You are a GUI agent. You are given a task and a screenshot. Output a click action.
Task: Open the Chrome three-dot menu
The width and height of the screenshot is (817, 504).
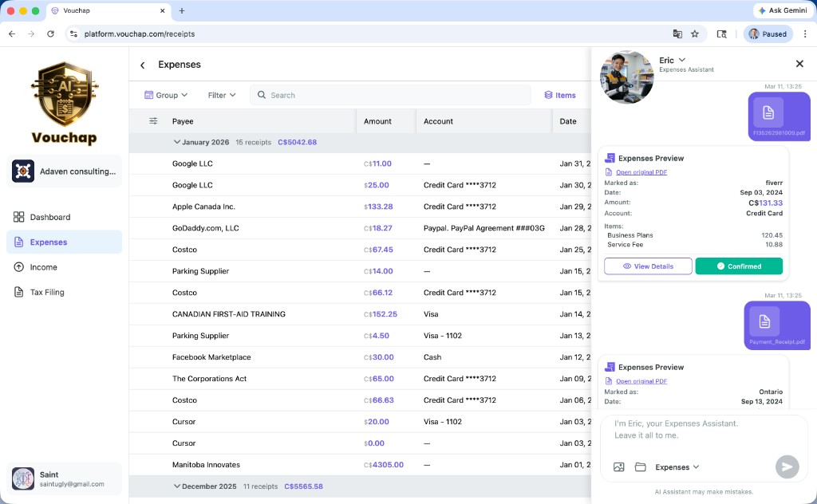tap(805, 33)
